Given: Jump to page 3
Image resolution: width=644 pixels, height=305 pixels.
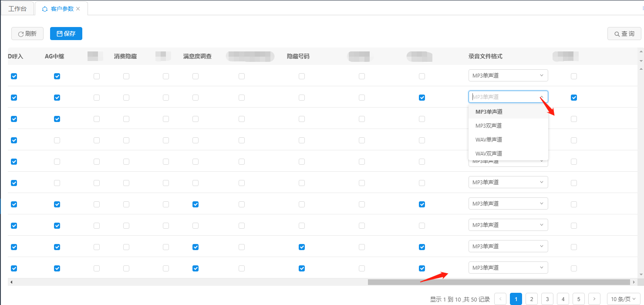Looking at the screenshot, I should 547,299.
